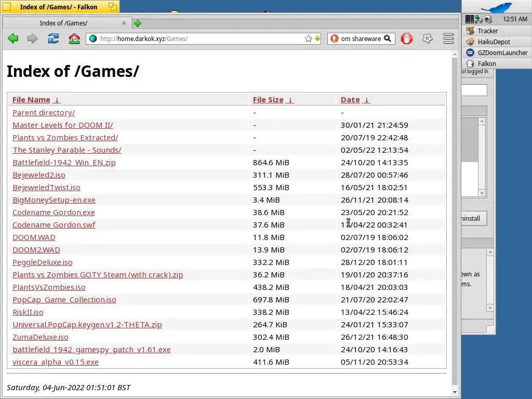Open the gear tools icon in toolbar
This screenshot has width=532, height=399.
(428, 38)
